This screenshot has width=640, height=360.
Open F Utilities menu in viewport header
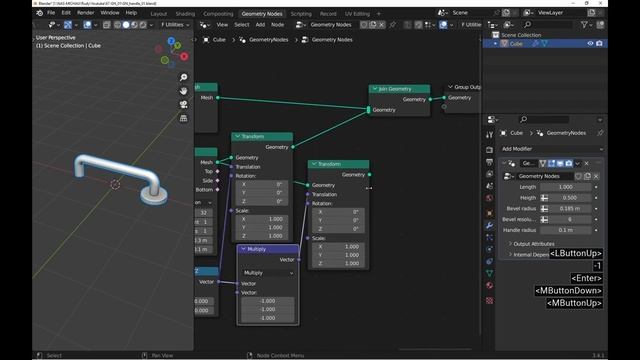pos(175,25)
